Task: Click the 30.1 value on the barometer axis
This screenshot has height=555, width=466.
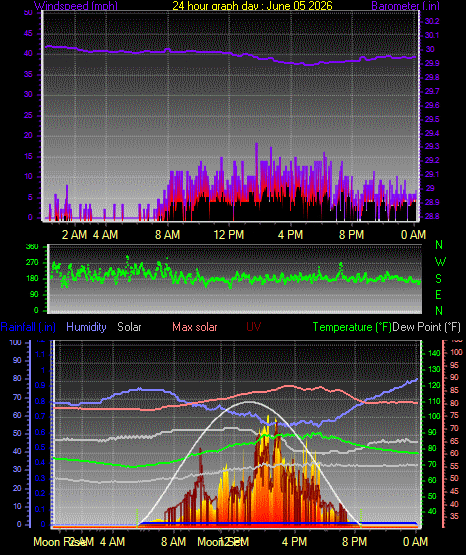Action: [432, 35]
